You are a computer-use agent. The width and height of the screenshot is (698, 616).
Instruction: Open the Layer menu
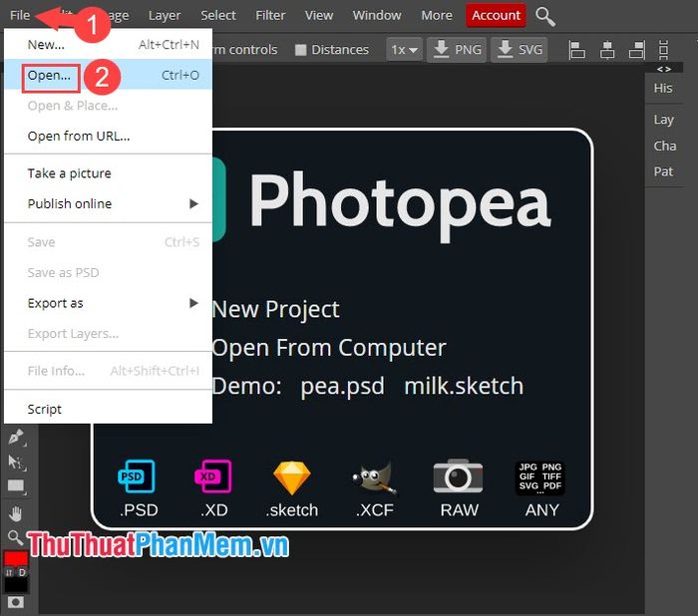(x=165, y=16)
